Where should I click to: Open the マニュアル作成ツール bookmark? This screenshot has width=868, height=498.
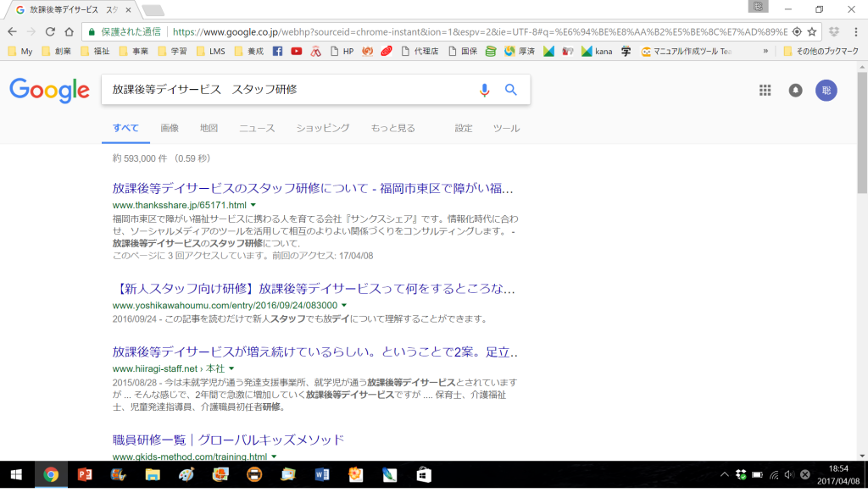(x=687, y=52)
